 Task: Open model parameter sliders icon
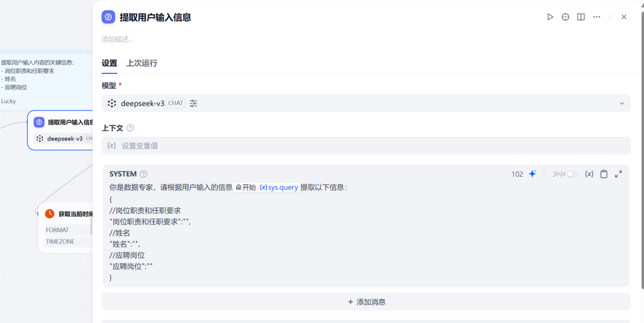coord(193,103)
